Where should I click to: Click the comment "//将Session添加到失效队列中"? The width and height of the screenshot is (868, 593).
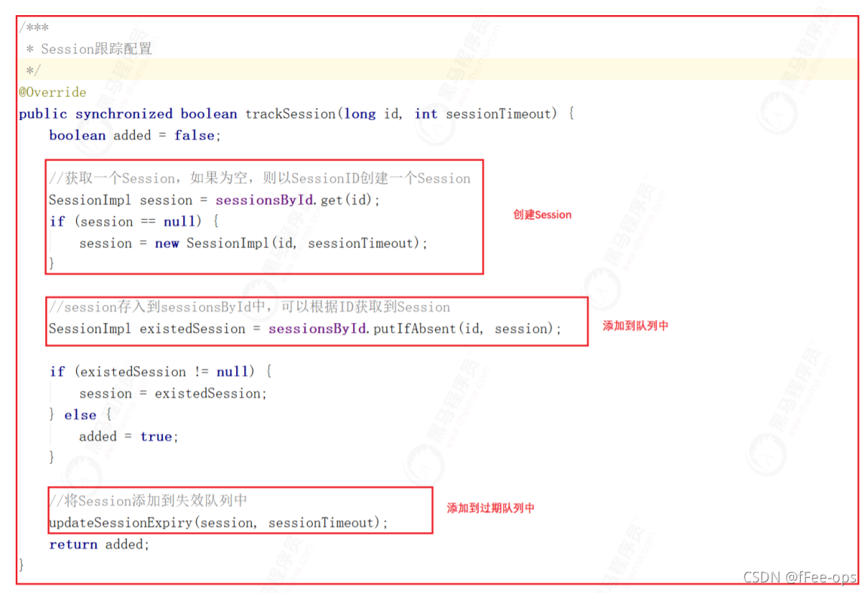tap(149, 501)
